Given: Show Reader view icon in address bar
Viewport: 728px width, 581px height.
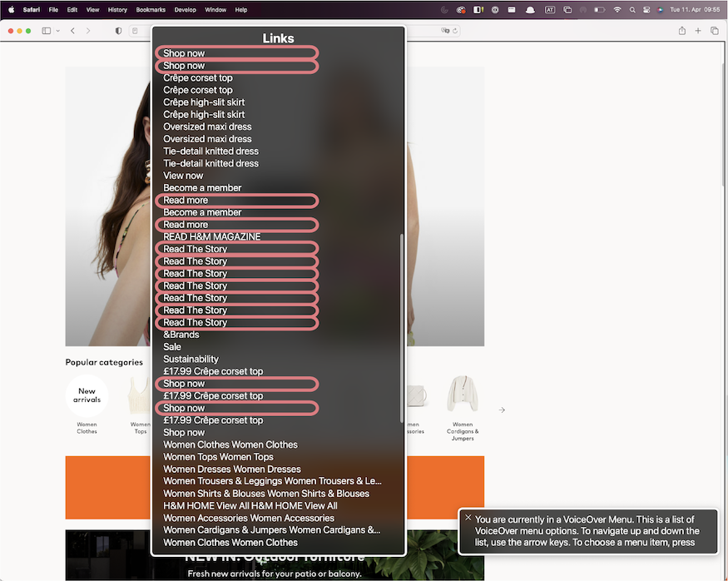Looking at the screenshot, I should tap(135, 31).
